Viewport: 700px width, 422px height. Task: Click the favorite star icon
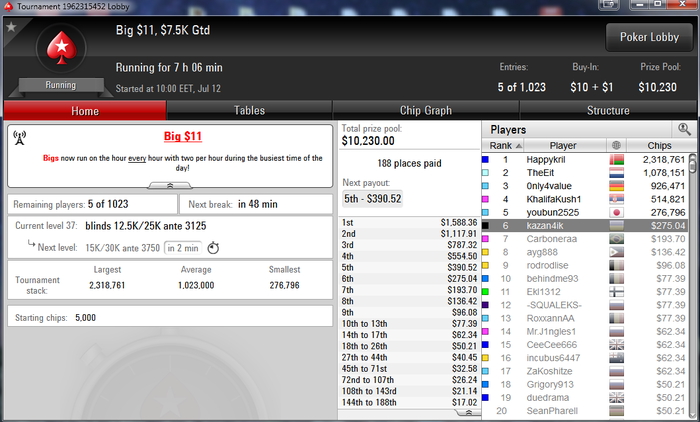(x=11, y=27)
